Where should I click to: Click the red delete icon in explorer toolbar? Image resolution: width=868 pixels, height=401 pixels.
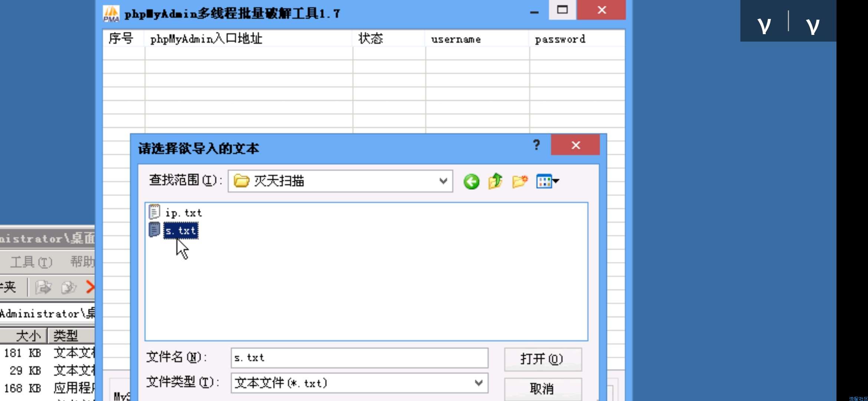coord(90,287)
